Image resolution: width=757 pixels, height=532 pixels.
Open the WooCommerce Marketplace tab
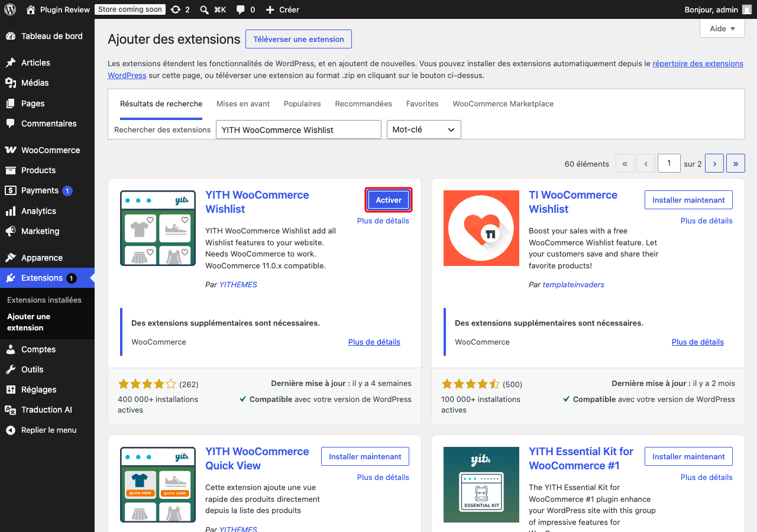coord(503,104)
